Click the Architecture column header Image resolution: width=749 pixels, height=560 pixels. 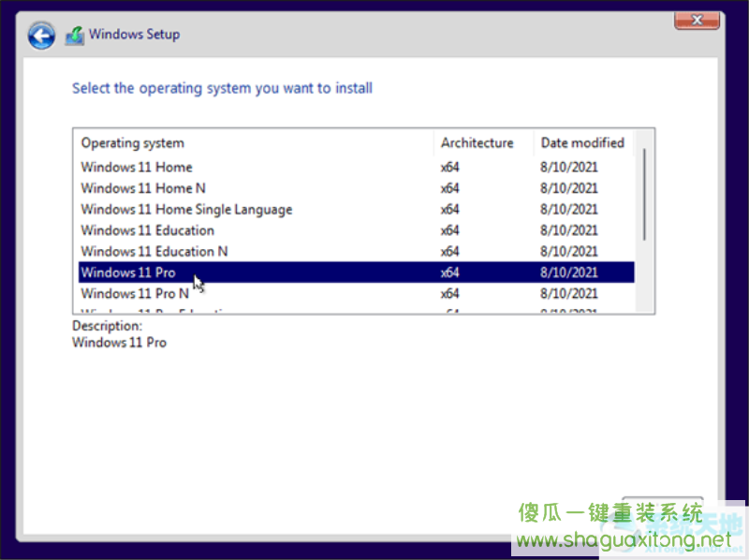tap(484, 143)
